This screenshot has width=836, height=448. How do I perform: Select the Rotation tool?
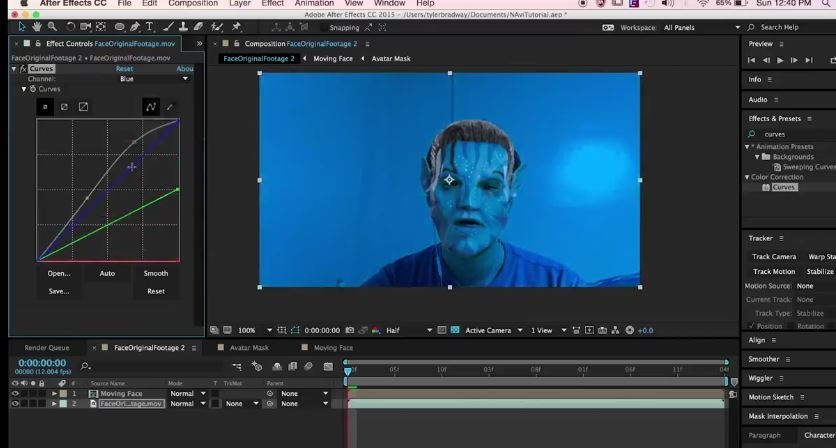70,27
